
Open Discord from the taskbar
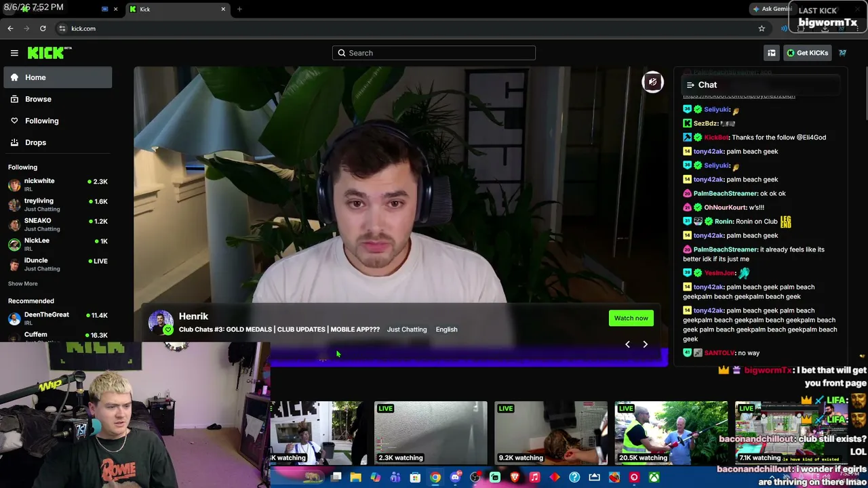click(x=455, y=477)
